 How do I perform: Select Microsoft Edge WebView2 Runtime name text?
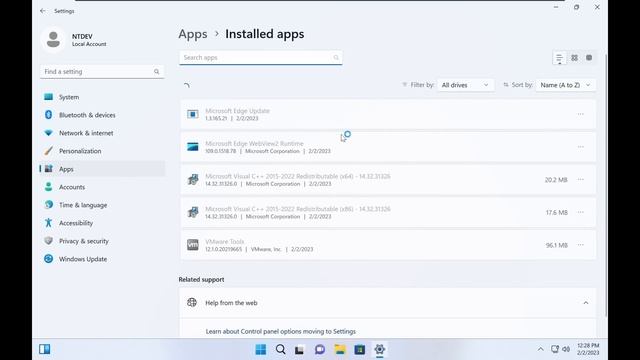[x=254, y=143]
